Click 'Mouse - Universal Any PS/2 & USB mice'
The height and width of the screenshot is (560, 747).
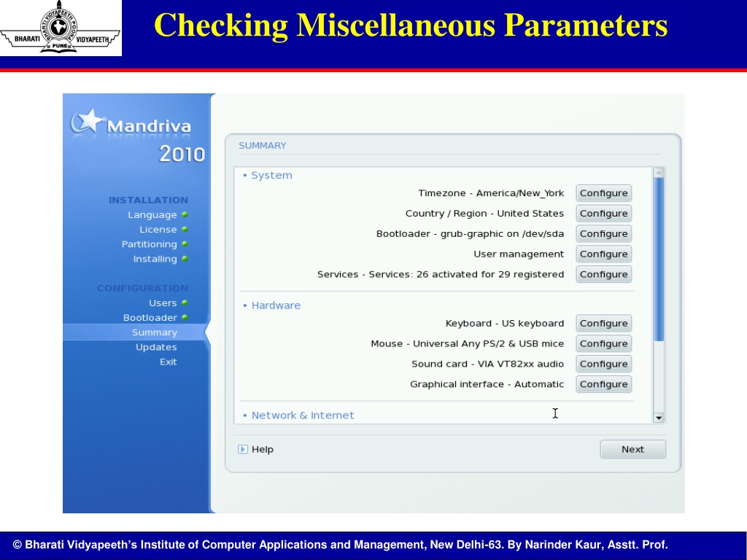[x=467, y=343]
